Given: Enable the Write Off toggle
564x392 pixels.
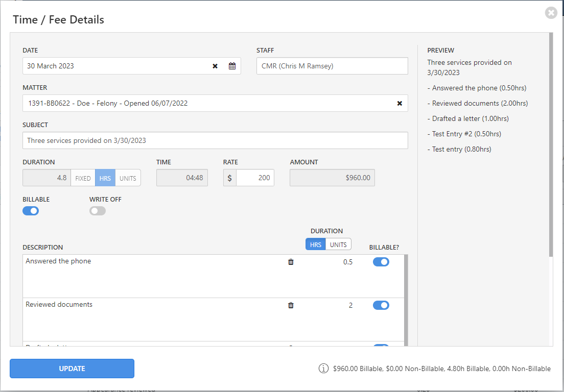Looking at the screenshot, I should coord(97,210).
